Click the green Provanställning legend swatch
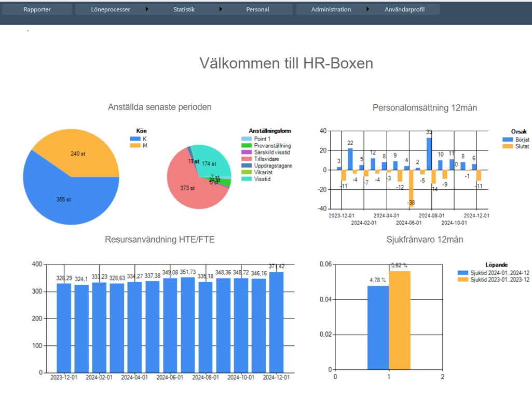This screenshot has width=532, height=402. pos(247,146)
